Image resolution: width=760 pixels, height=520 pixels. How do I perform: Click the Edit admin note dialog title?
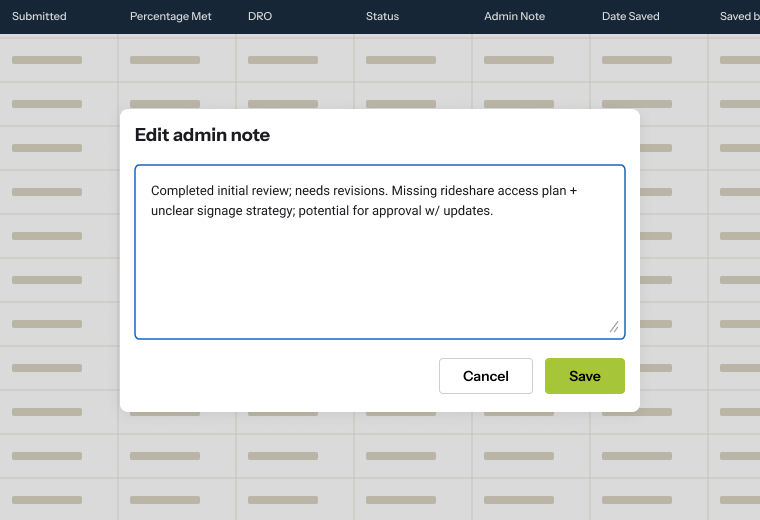pyautogui.click(x=202, y=135)
